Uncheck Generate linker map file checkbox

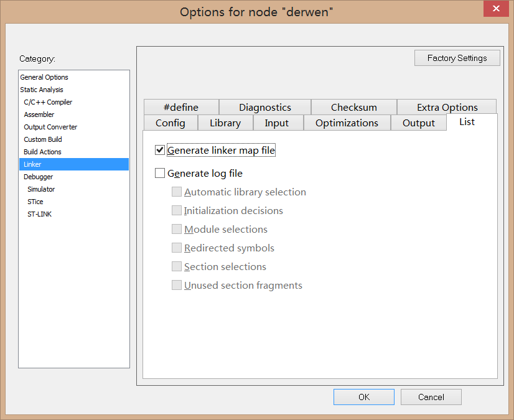click(160, 151)
